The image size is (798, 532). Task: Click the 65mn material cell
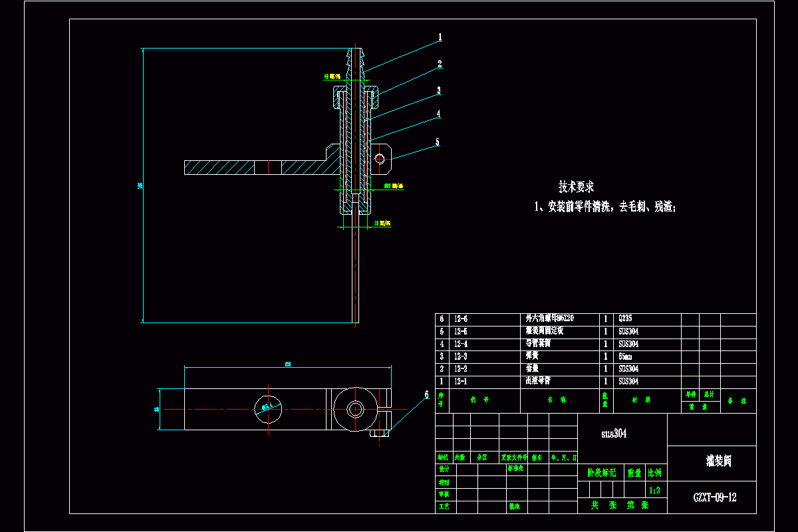pos(625,356)
